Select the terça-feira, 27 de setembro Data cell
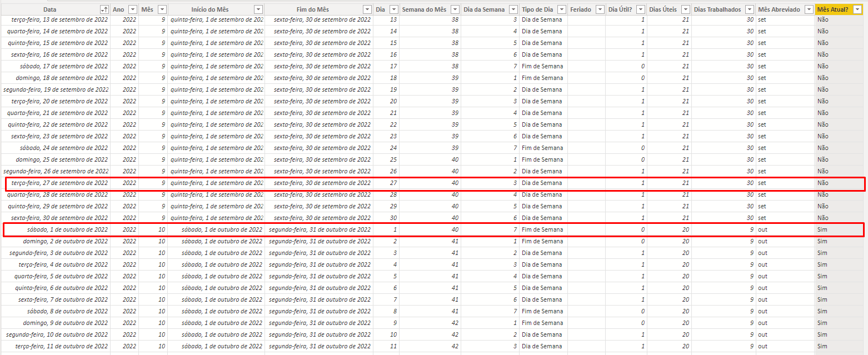 point(59,183)
